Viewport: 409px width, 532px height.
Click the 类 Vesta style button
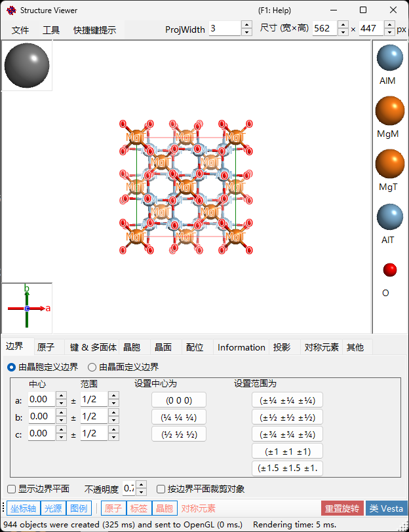pos(386,508)
